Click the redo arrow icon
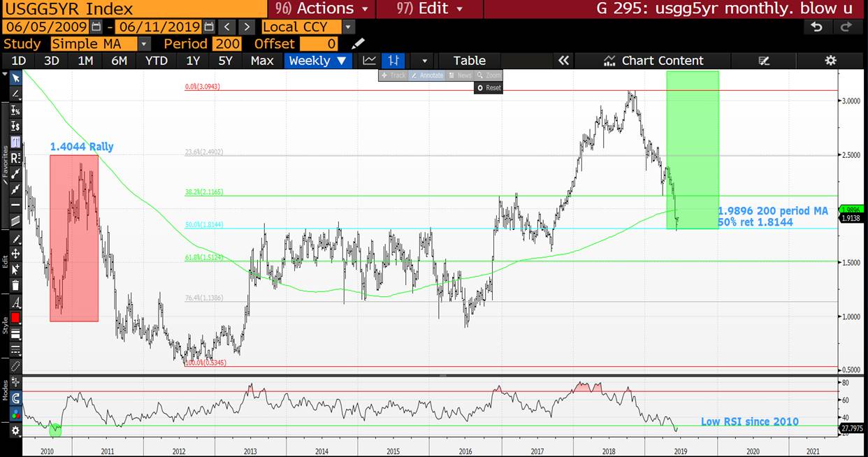 846,27
